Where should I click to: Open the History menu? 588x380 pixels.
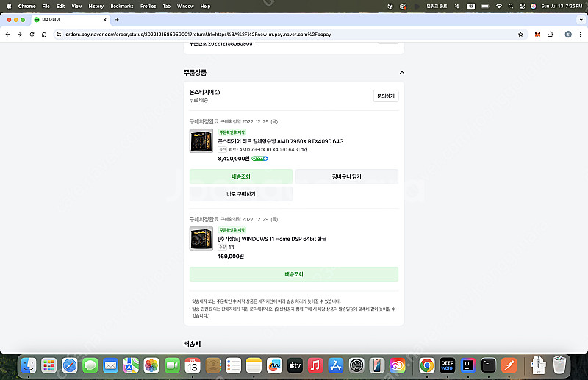[x=96, y=6]
